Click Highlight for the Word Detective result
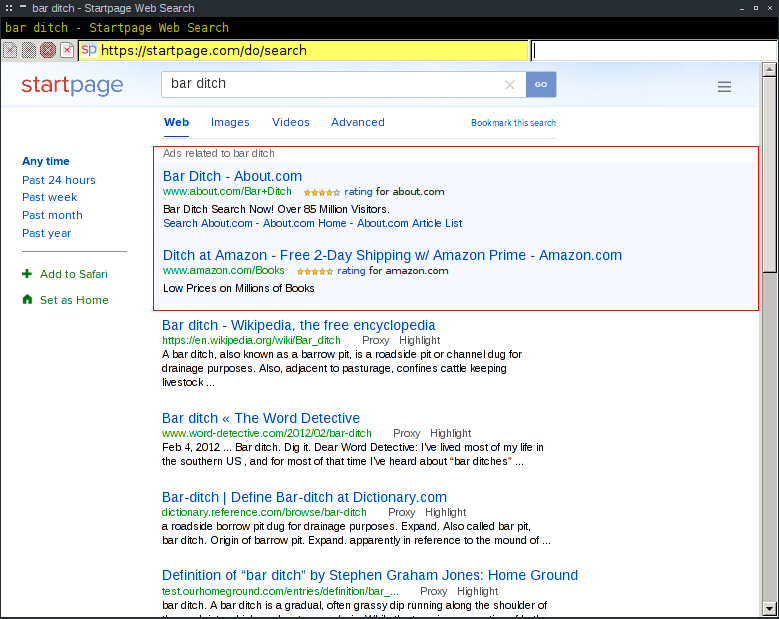 (x=451, y=433)
